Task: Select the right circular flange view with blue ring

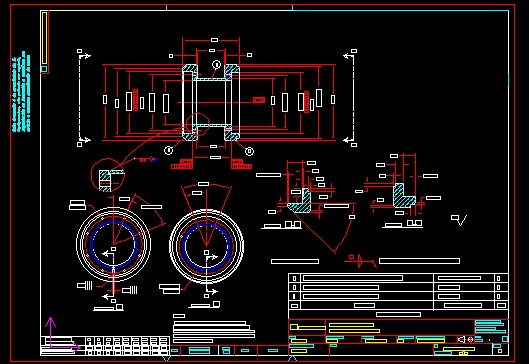Action: (x=206, y=246)
